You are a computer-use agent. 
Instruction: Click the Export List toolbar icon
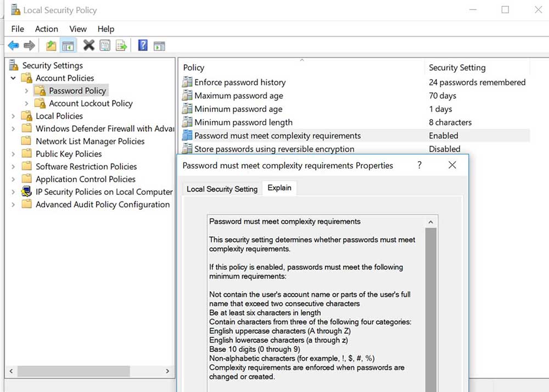click(121, 46)
